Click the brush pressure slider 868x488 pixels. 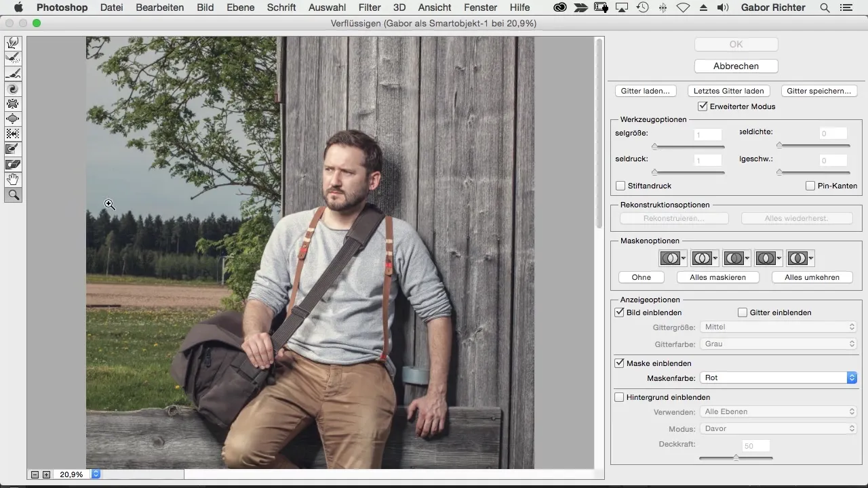click(x=688, y=172)
